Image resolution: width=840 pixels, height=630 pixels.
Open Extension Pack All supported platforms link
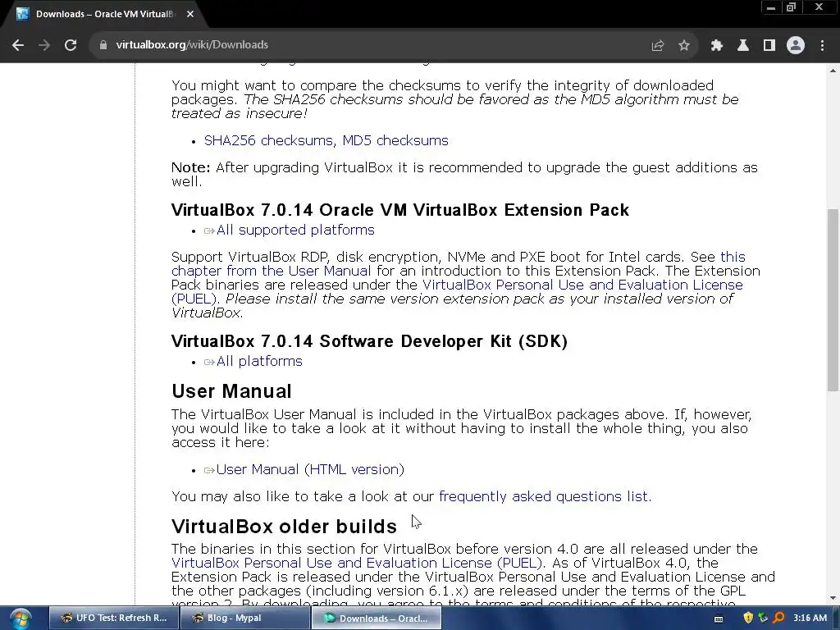click(295, 230)
